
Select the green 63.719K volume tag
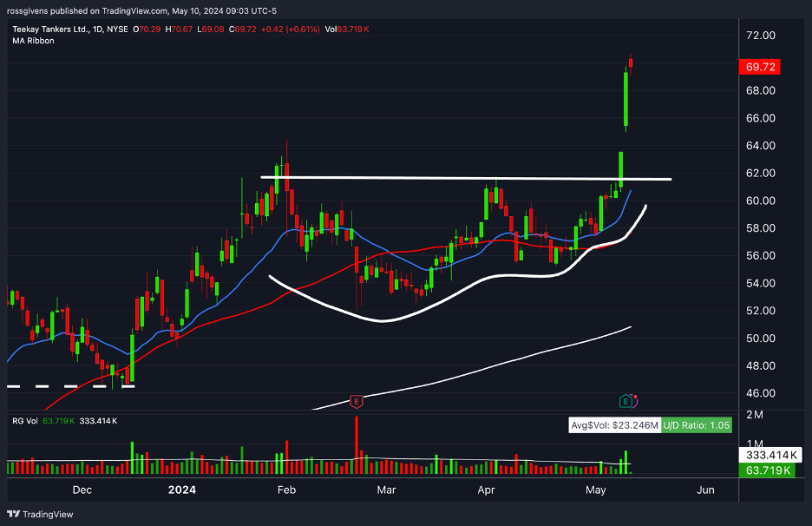point(768,470)
